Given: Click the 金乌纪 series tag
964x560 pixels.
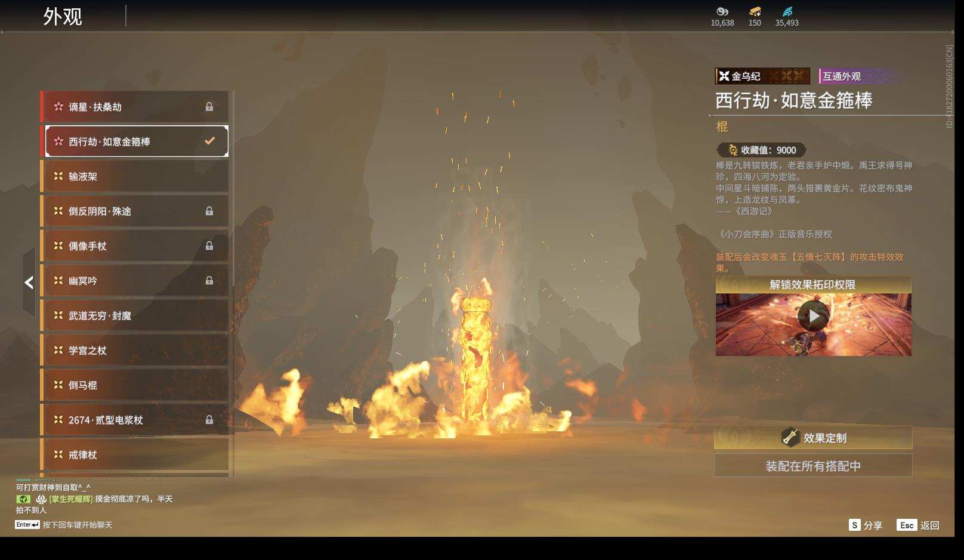Looking at the screenshot, I should click(x=762, y=76).
